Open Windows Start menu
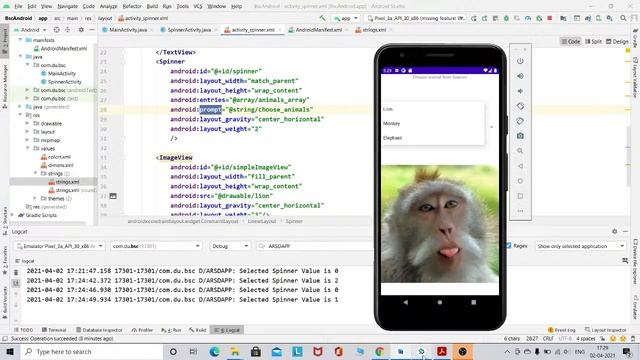This screenshot has width=640, height=360. [10, 351]
